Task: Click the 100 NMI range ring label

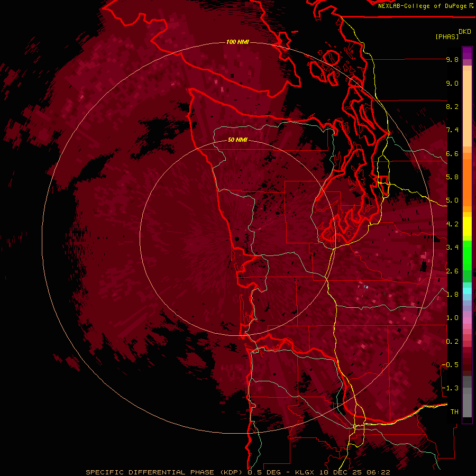Action: tap(237, 42)
